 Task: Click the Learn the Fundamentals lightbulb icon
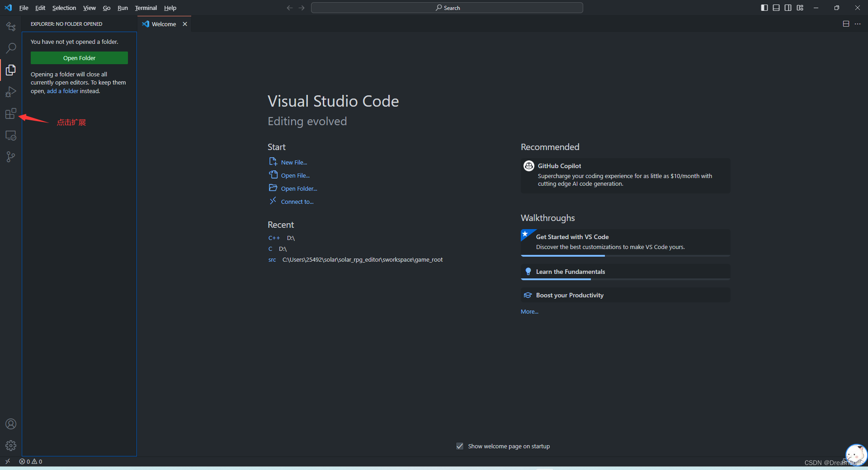(528, 271)
